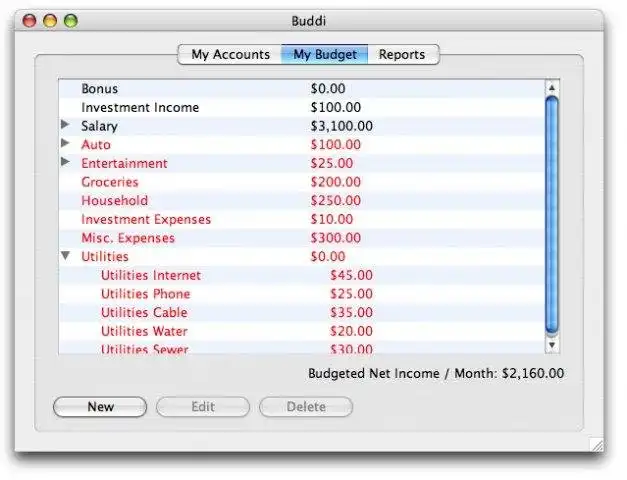Select the Groceries row
The image size is (627, 480).
[302, 182]
